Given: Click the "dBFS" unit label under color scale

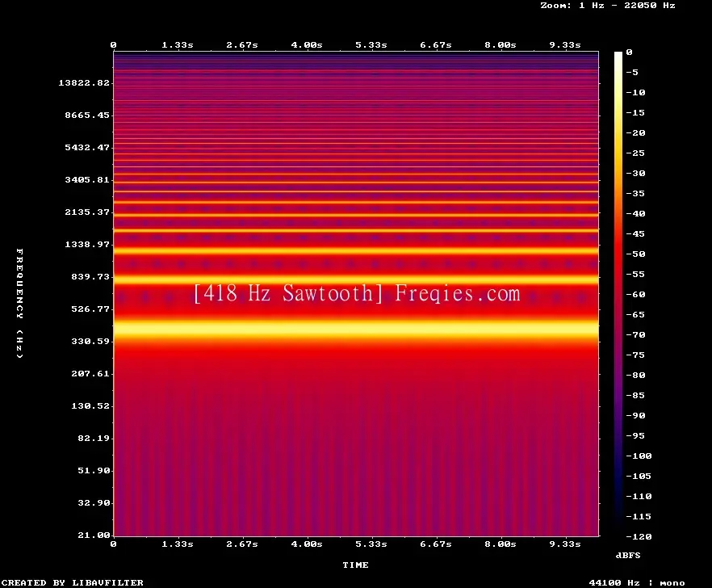Looking at the screenshot, I should (x=628, y=555).
